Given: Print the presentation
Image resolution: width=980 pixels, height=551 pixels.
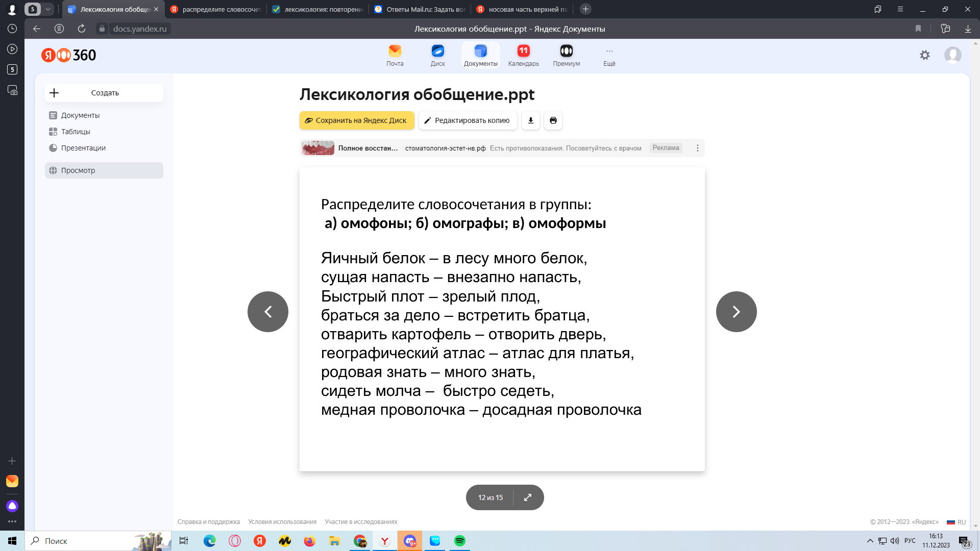Looking at the screenshot, I should pyautogui.click(x=553, y=120).
